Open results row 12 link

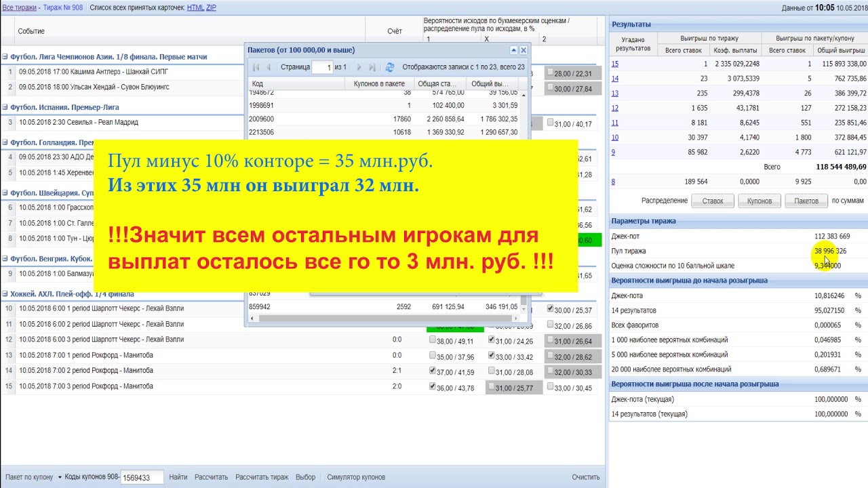click(x=615, y=108)
